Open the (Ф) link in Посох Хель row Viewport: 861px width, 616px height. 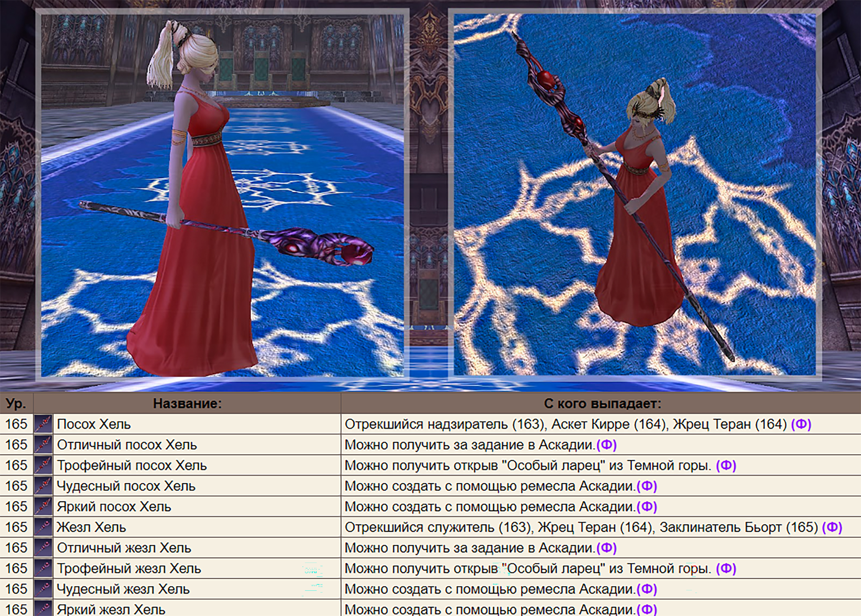click(x=801, y=424)
